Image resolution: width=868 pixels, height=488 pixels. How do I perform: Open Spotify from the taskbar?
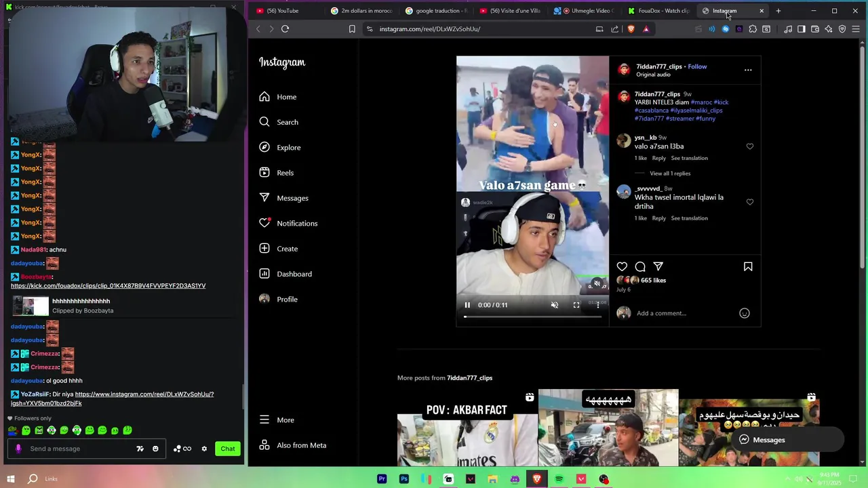click(559, 479)
